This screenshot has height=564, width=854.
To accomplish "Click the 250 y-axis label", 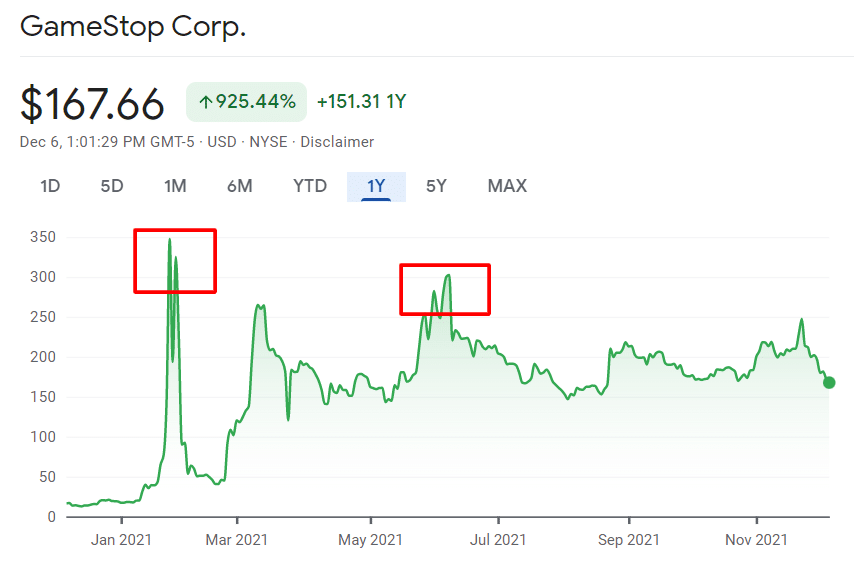I will 43,317.
